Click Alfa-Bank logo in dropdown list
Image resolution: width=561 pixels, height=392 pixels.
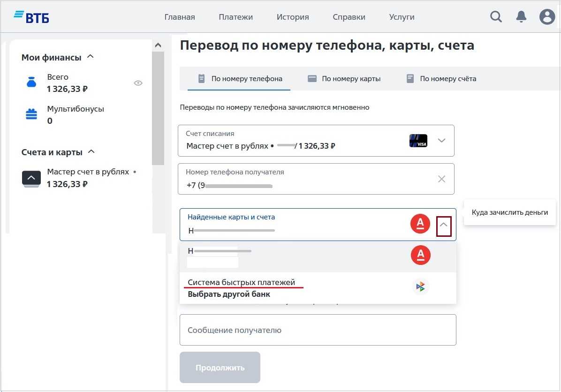420,255
